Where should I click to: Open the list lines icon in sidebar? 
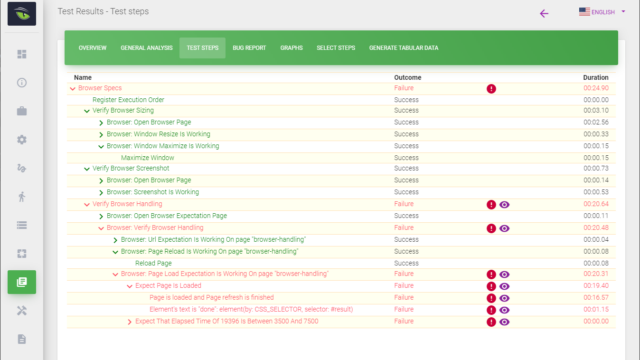[22, 225]
